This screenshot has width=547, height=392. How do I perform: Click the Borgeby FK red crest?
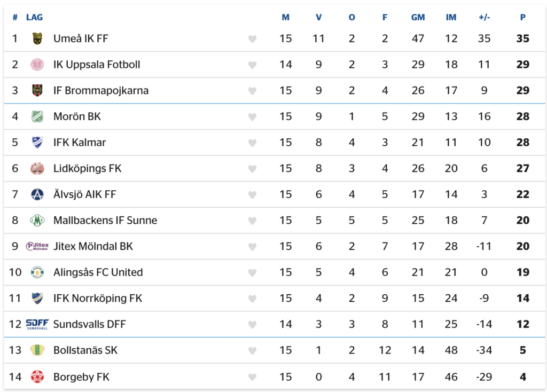tap(37, 377)
